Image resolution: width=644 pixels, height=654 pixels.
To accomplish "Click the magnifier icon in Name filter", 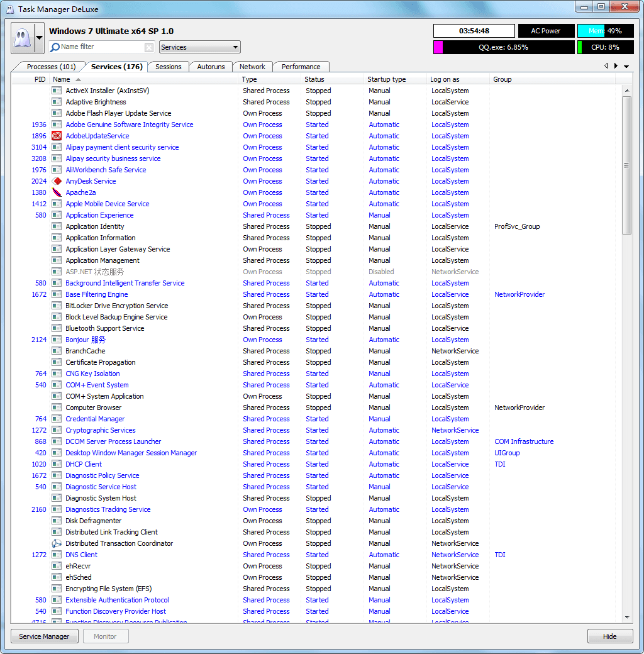I will coord(55,47).
